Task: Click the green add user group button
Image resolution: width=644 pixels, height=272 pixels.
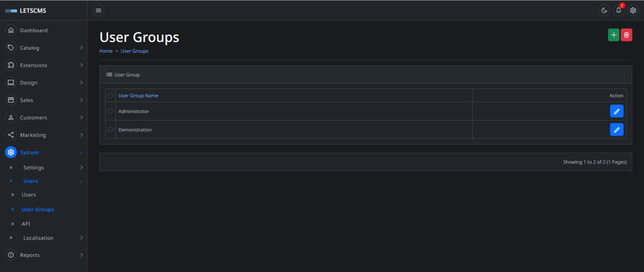Action: (x=613, y=35)
